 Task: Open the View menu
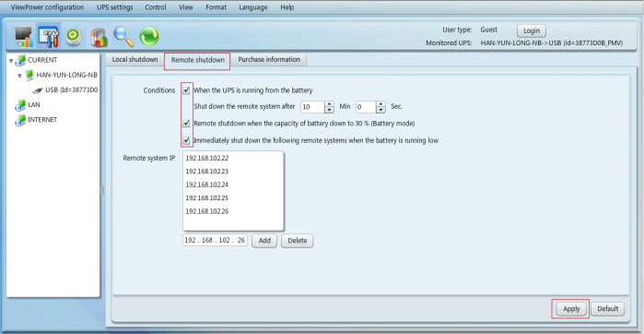coord(186,7)
